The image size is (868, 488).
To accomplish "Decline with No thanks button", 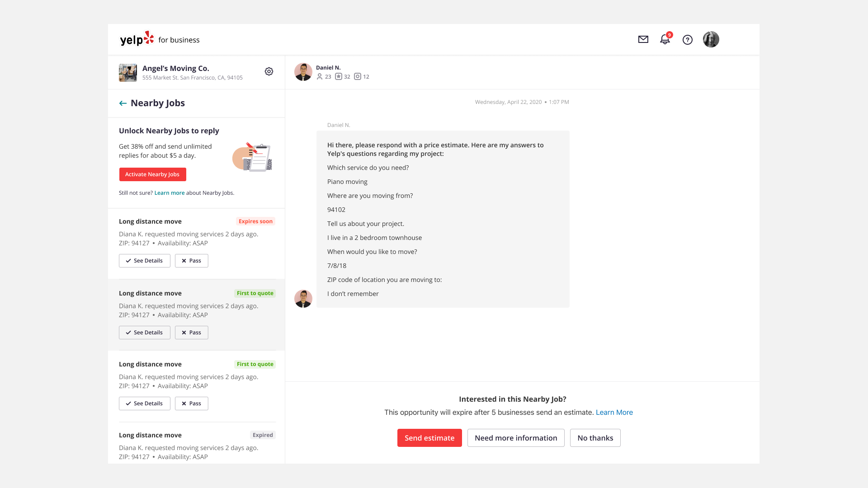I will 595,438.
